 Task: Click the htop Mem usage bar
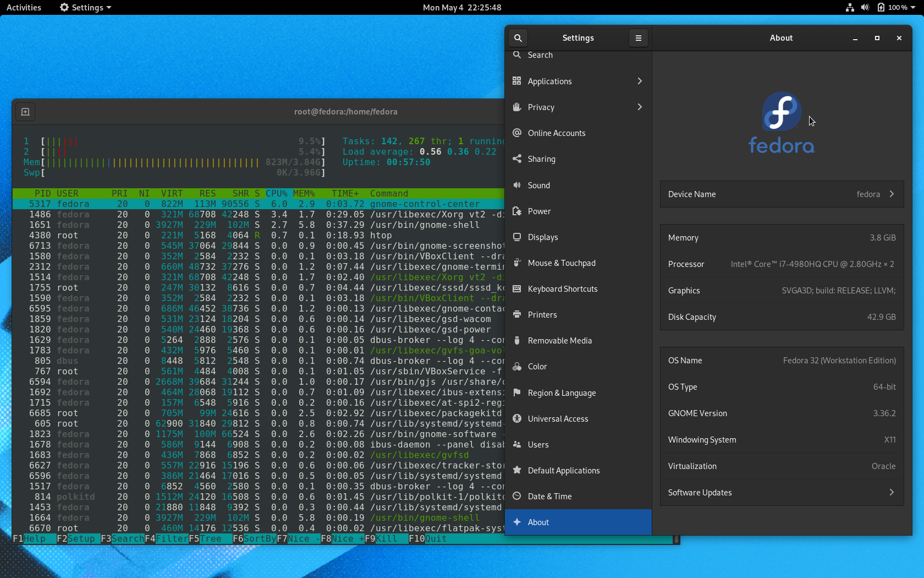click(x=174, y=162)
